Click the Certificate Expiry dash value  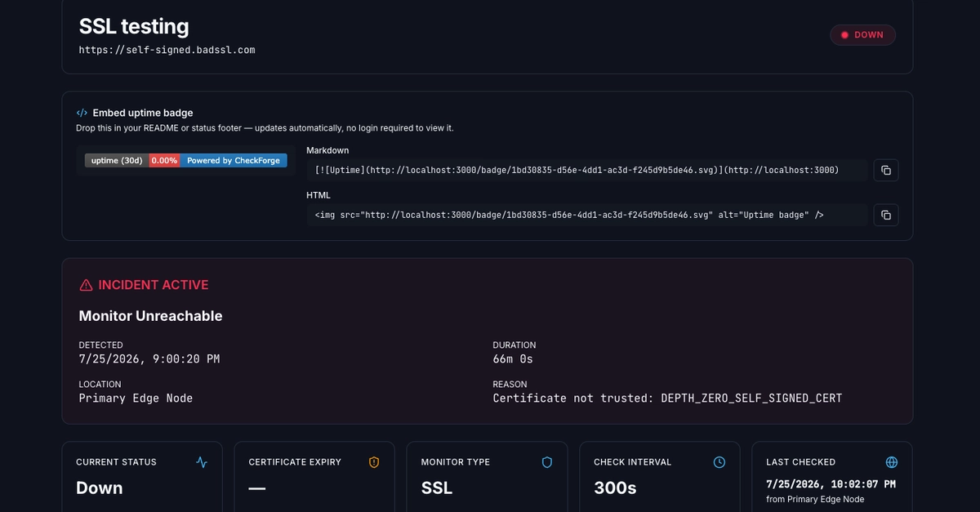click(x=256, y=488)
